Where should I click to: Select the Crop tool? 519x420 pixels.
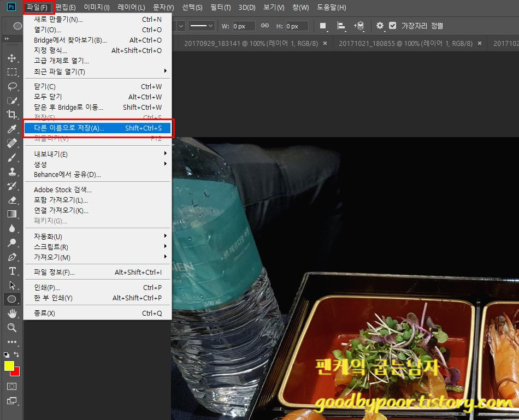[x=12, y=115]
